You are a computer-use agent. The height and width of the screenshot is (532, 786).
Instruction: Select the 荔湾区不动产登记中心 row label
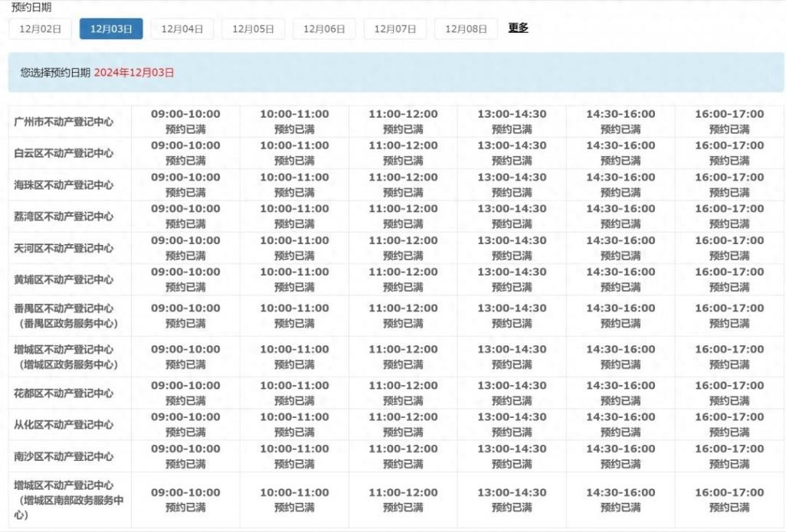tap(64, 217)
